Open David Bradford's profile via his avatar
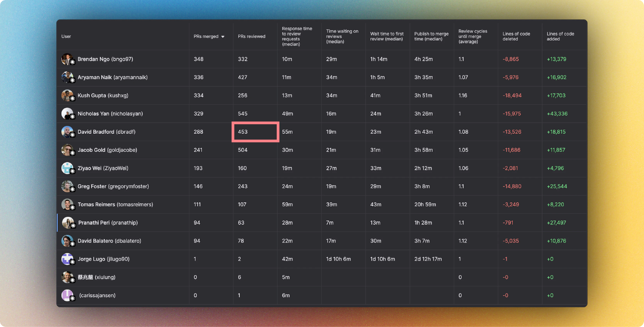This screenshot has width=644, height=327. click(x=68, y=132)
